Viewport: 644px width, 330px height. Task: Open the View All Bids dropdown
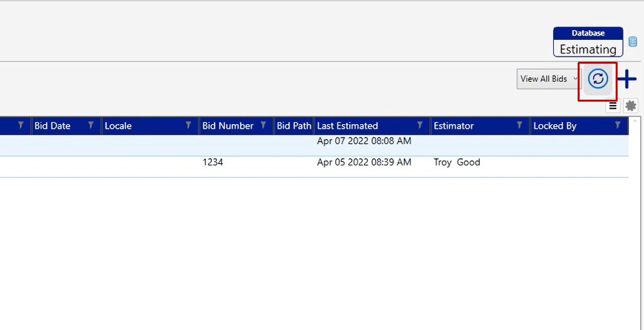(x=549, y=79)
